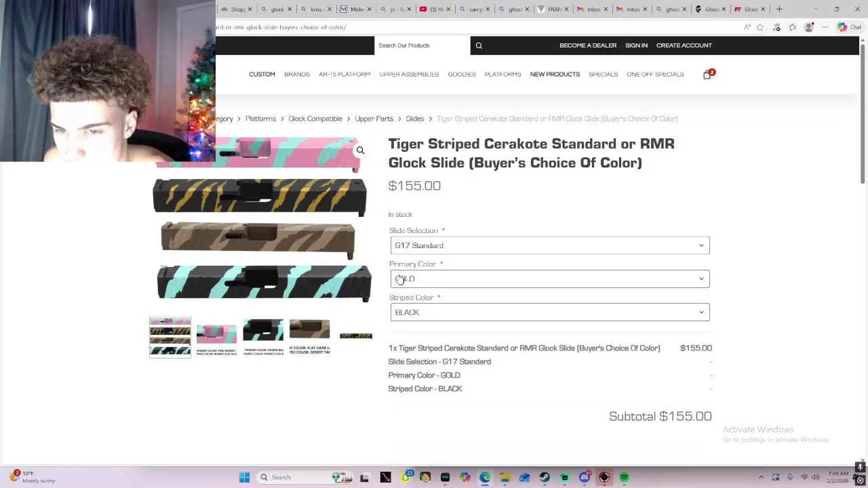Open the GOODIES menu
The height and width of the screenshot is (488, 868).
[x=462, y=75]
